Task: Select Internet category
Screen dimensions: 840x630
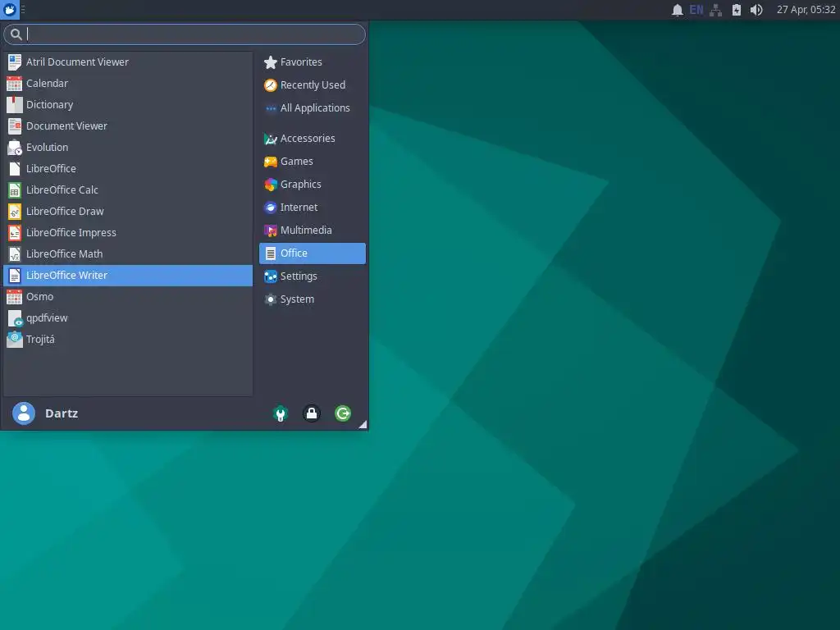Action: (313, 208)
